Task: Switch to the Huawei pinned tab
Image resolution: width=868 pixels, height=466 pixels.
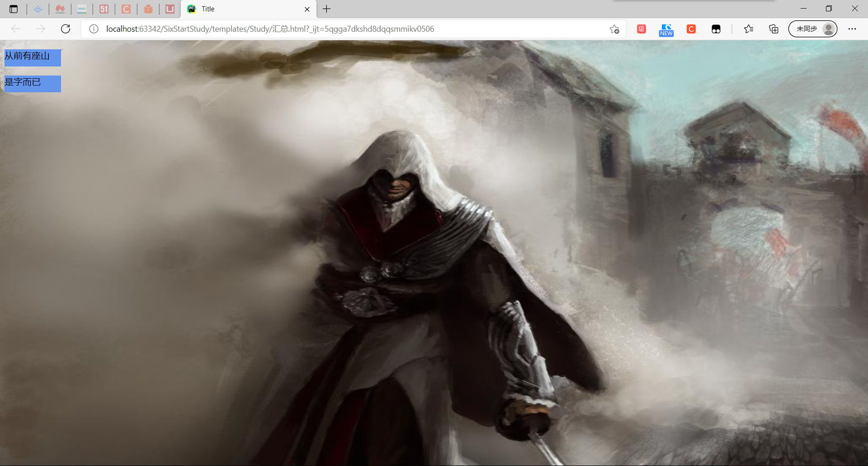Action: tap(60, 9)
